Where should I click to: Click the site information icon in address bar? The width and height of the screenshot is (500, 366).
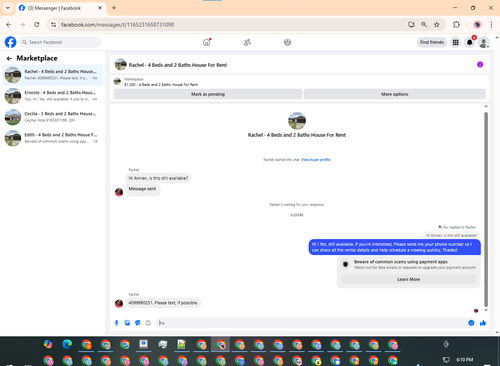coord(54,25)
